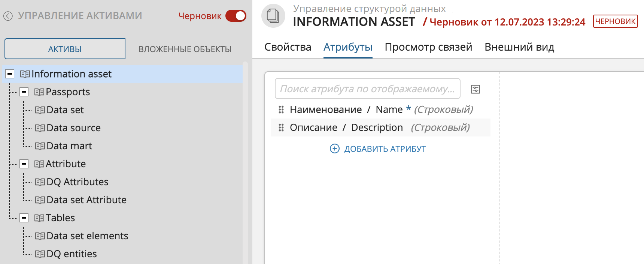This screenshot has height=264, width=644.
Task: Click drag handle for Наименование attribute
Action: click(x=281, y=109)
